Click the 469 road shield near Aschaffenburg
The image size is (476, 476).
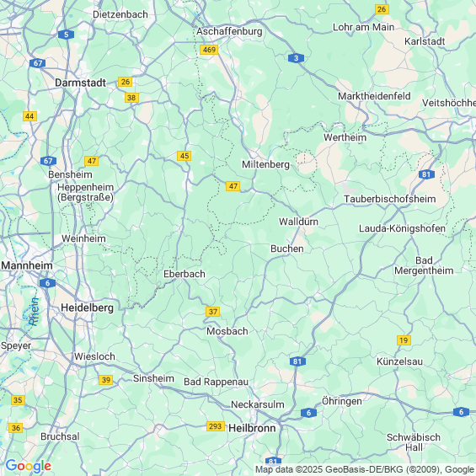[209, 50]
